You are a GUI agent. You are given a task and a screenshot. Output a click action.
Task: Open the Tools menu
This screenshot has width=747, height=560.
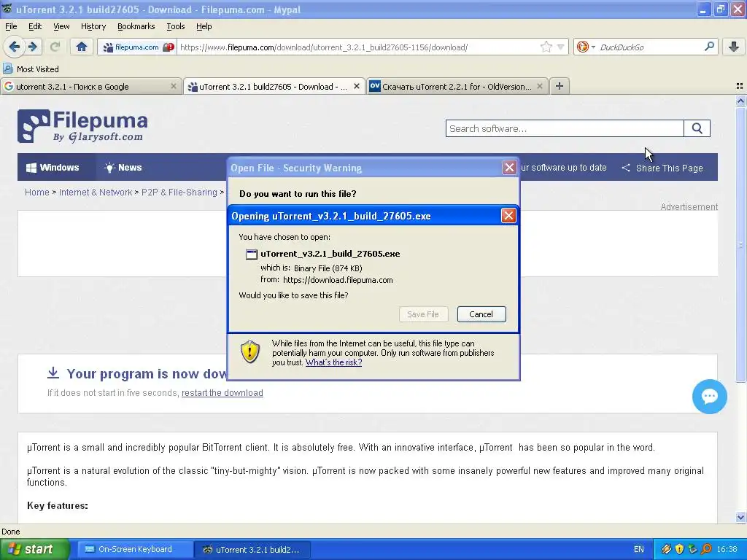pos(175,26)
